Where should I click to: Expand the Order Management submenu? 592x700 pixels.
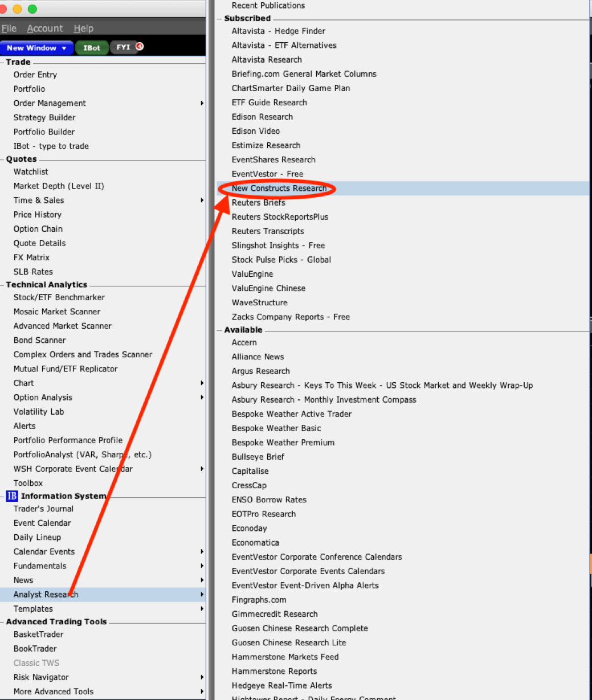click(x=202, y=103)
